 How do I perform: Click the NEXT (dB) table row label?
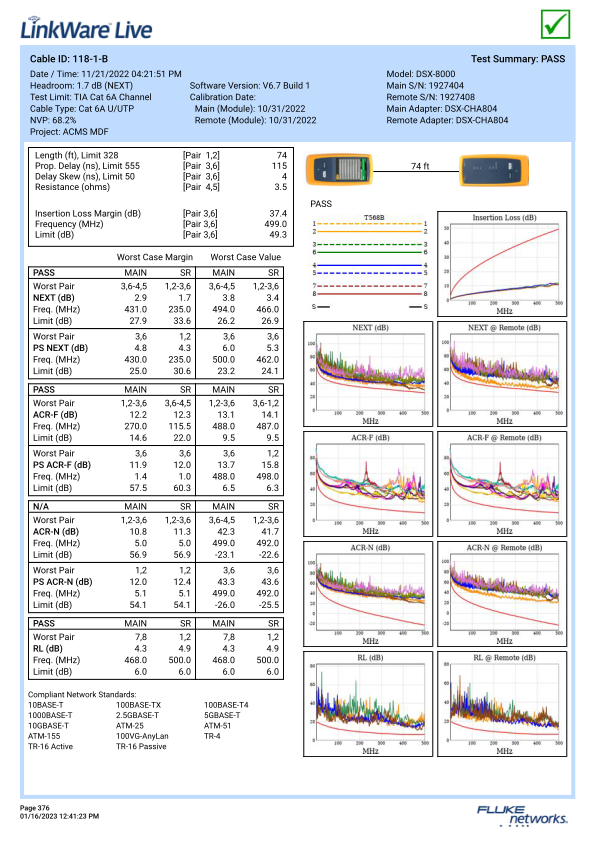click(x=54, y=298)
